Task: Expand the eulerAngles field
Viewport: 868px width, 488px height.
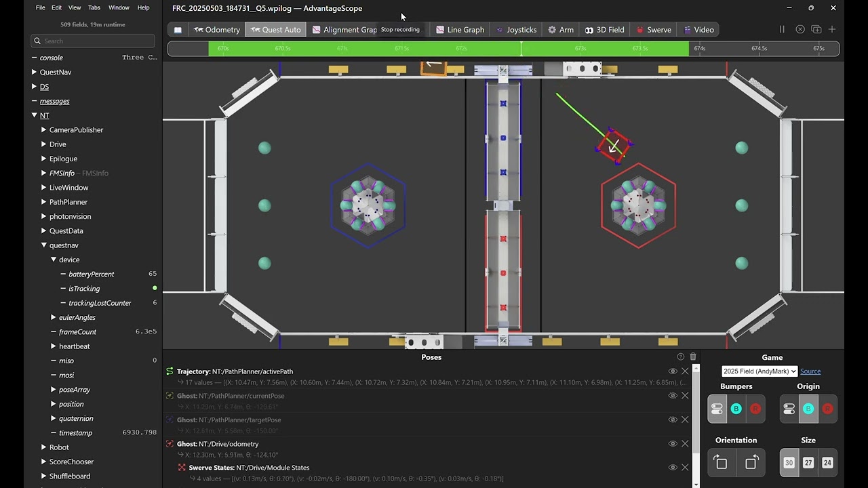Action: [54, 317]
